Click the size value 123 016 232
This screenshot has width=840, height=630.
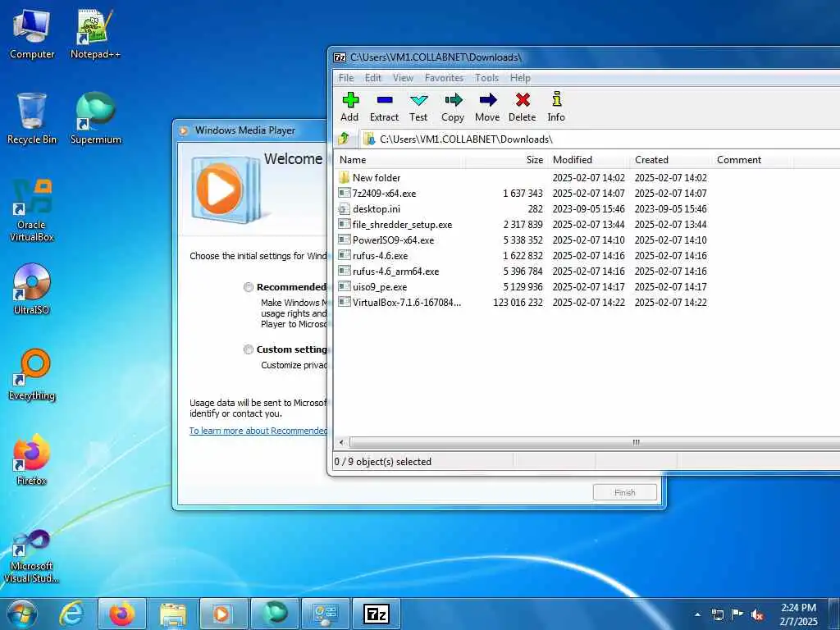pos(518,303)
